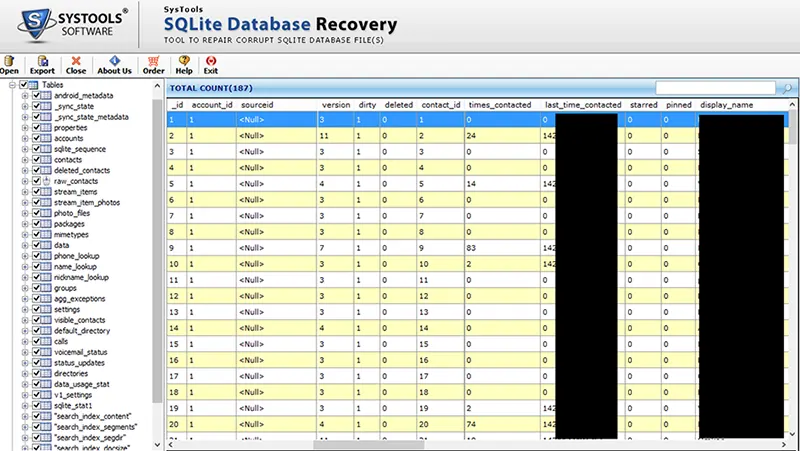The width and height of the screenshot is (800, 451).
Task: Click the Open toolbar icon
Action: pos(9,61)
